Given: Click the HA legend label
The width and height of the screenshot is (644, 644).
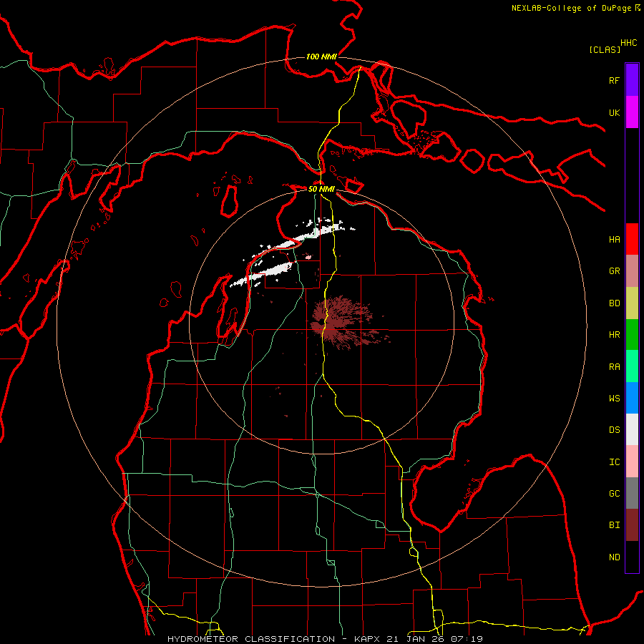Looking at the screenshot, I should click(x=614, y=239).
